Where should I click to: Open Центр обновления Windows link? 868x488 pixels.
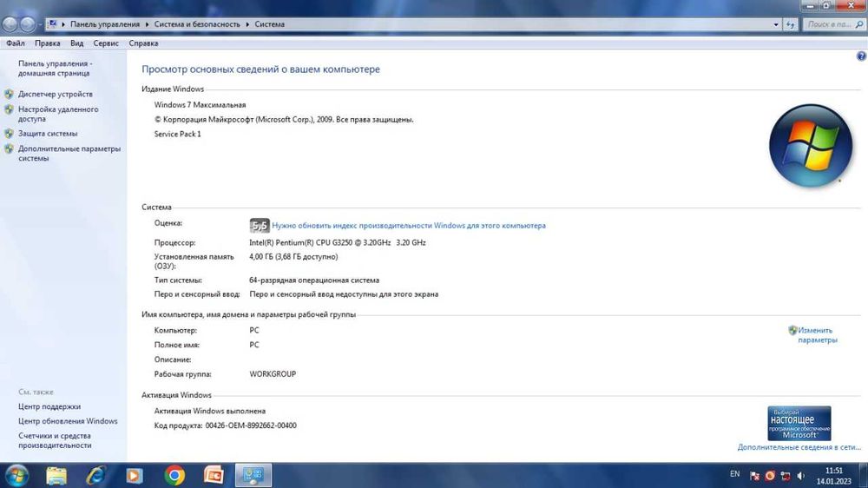point(68,421)
